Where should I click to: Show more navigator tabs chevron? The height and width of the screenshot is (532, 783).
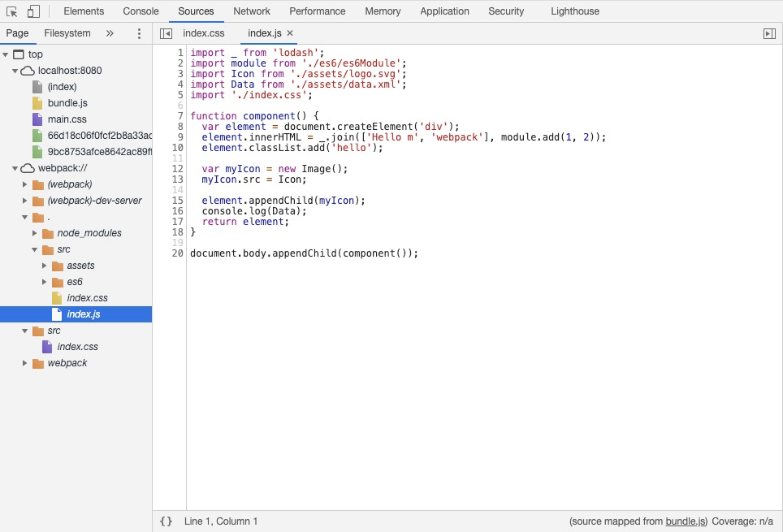pos(110,33)
